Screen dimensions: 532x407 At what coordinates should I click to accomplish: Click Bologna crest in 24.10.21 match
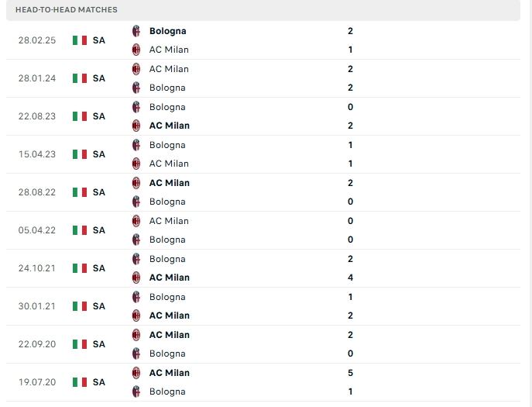(136, 259)
